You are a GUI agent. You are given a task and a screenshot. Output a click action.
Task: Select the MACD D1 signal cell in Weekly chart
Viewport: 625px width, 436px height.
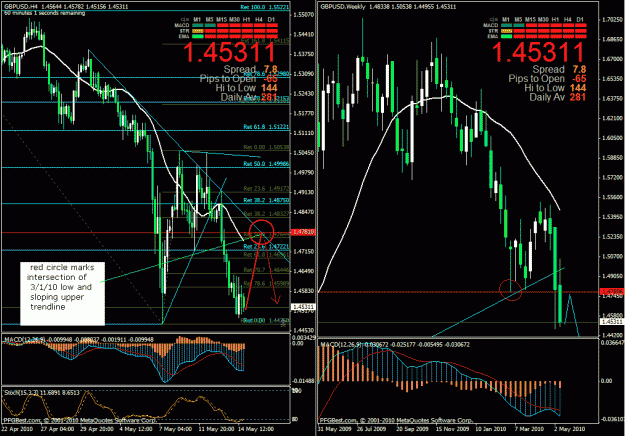580,26
